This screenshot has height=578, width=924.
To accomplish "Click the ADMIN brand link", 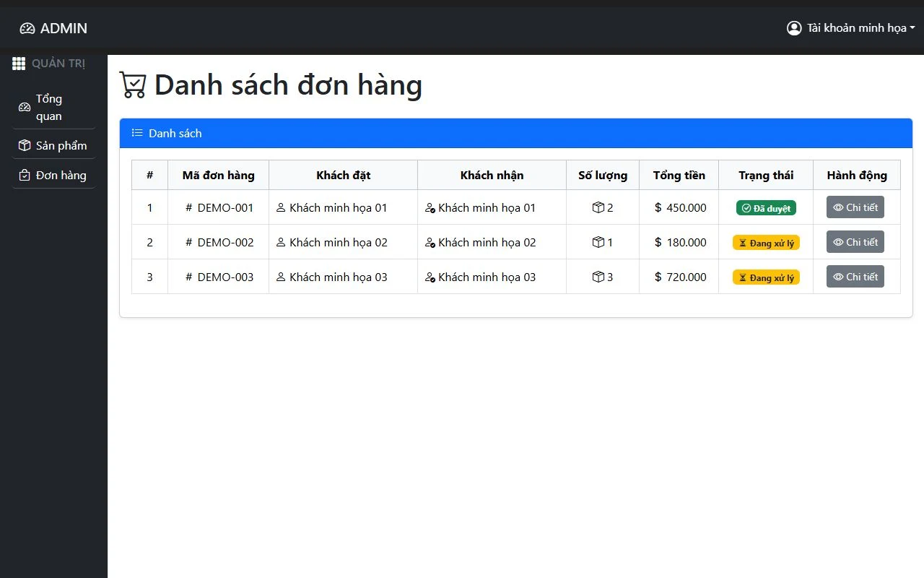I will tap(53, 28).
